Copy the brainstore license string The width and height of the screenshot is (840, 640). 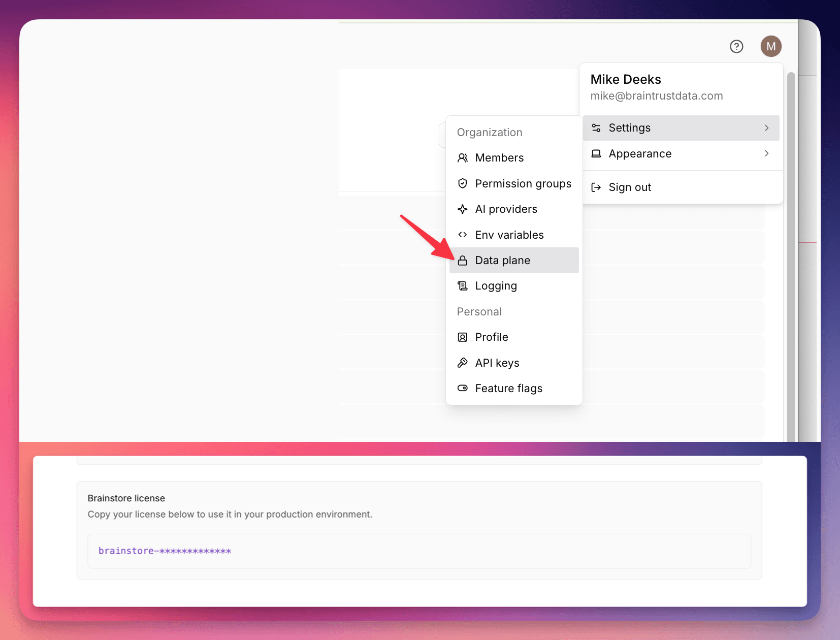tap(165, 551)
